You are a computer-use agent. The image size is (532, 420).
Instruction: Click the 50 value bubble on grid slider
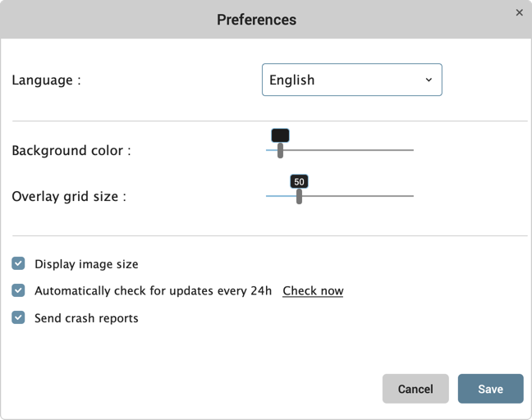[299, 181]
